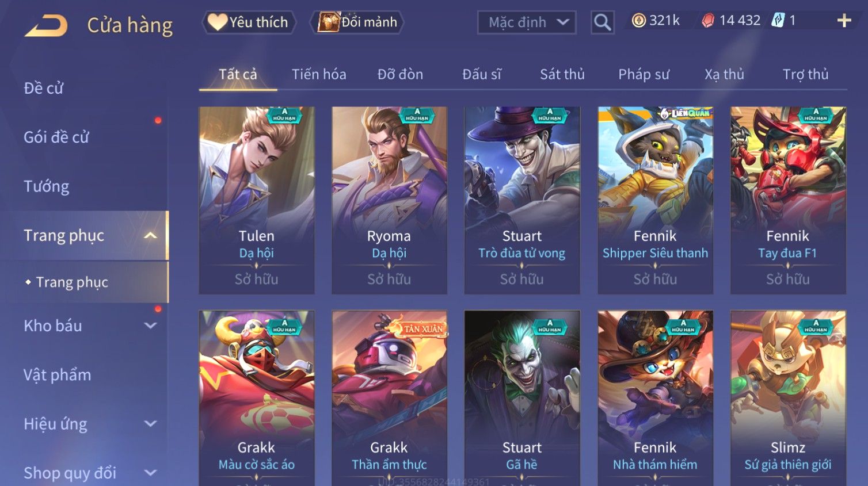Open Yêu thích heart favorites

pos(249,22)
